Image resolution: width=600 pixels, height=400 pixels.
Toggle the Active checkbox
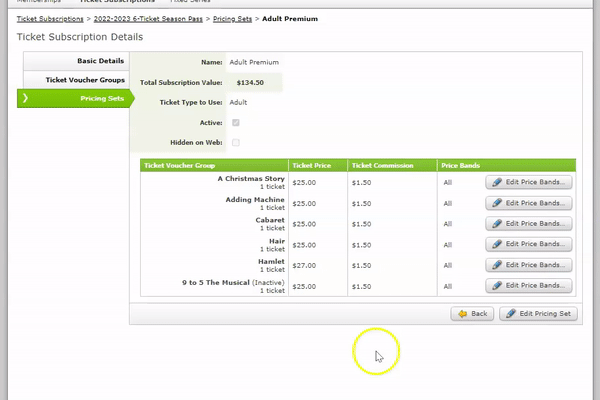tap(236, 122)
